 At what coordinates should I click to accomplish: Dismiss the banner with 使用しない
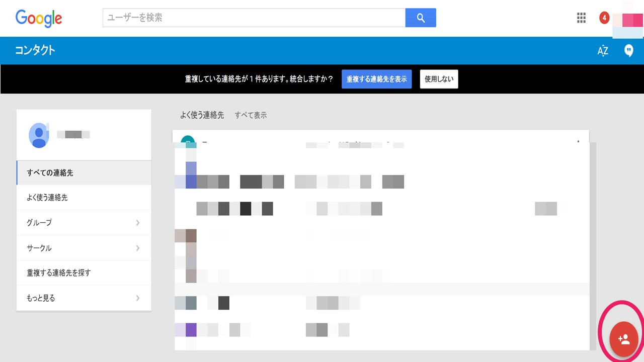(439, 79)
